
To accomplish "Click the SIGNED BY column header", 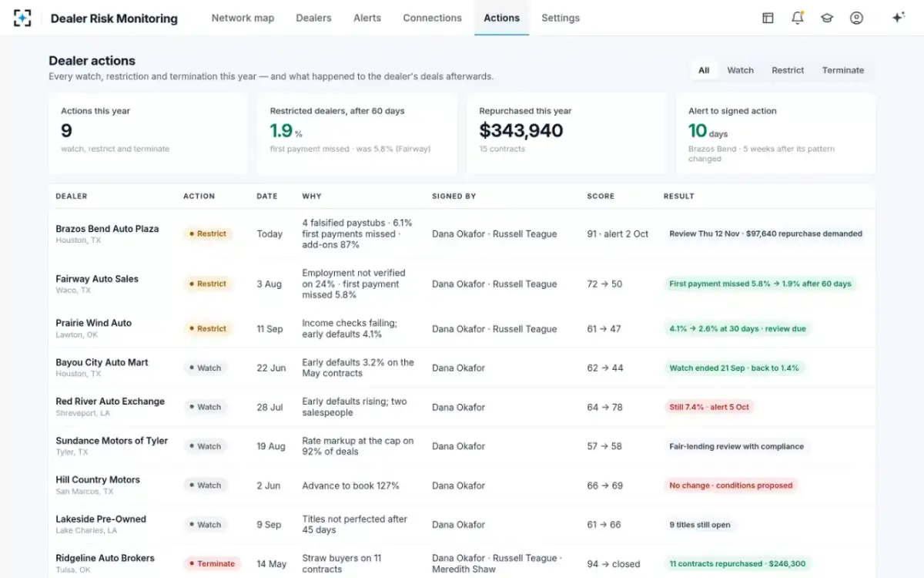I will (x=454, y=197).
